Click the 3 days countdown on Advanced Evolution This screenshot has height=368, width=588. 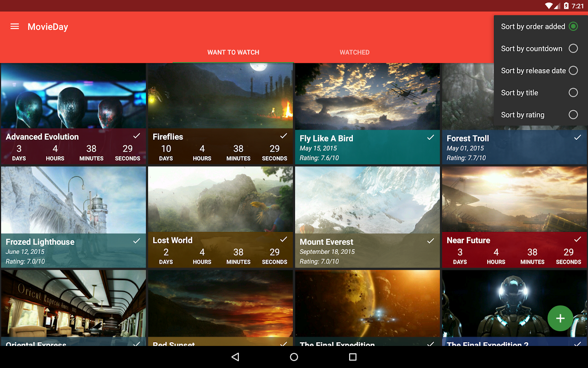coord(19,153)
